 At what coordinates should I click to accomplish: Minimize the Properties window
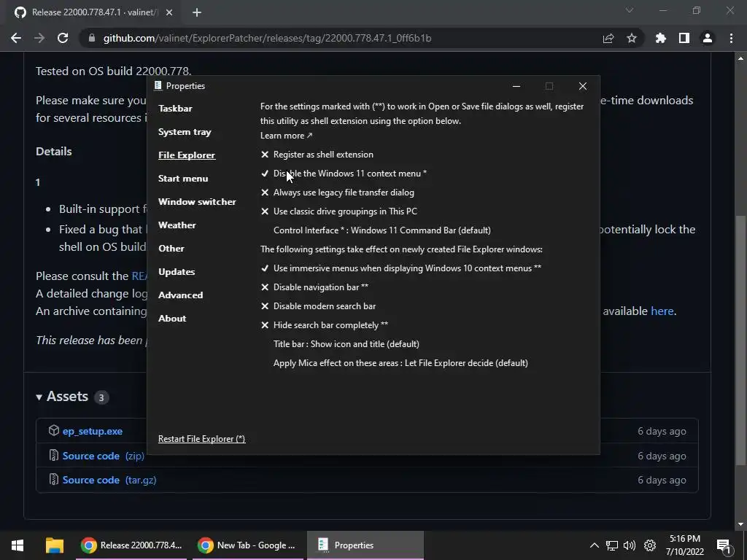516,86
